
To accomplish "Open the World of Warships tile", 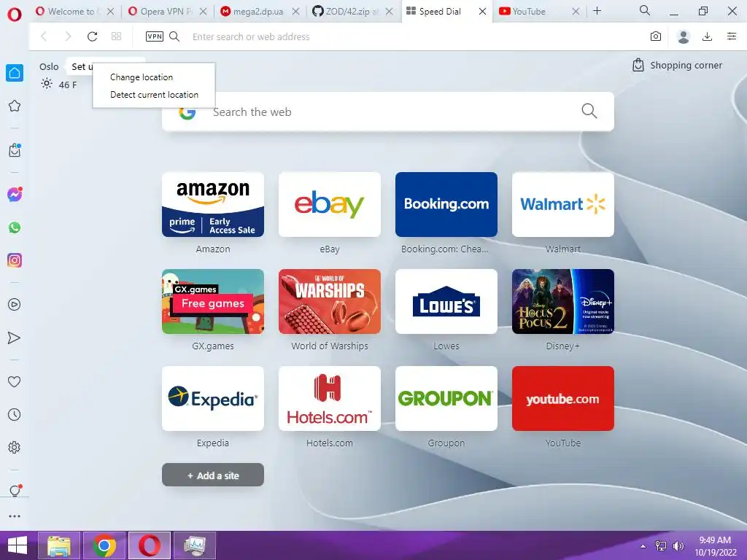I will coord(330,301).
